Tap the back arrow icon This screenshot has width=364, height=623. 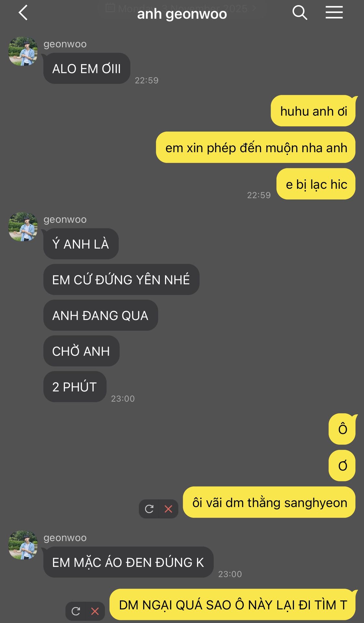tap(23, 13)
